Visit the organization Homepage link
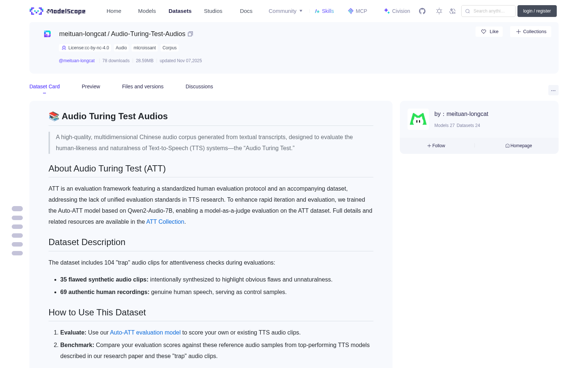This screenshot has height=368, width=588. (519, 146)
